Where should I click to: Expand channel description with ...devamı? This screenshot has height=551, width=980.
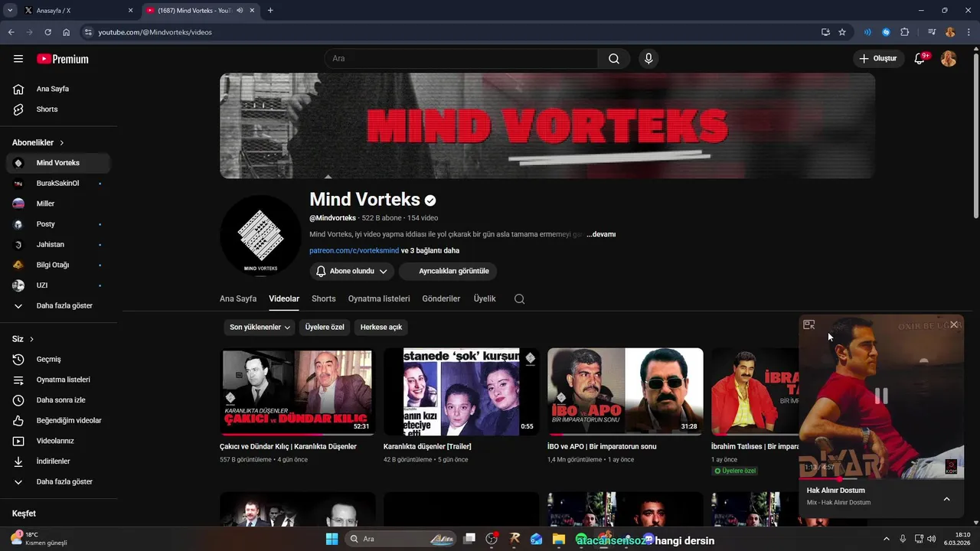point(601,234)
